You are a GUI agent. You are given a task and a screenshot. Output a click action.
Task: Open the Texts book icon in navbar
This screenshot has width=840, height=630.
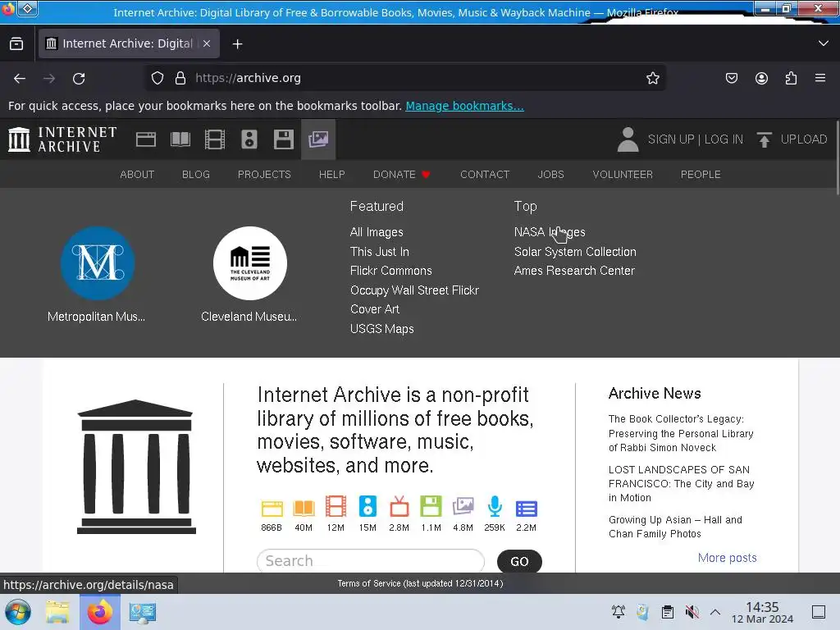click(180, 139)
